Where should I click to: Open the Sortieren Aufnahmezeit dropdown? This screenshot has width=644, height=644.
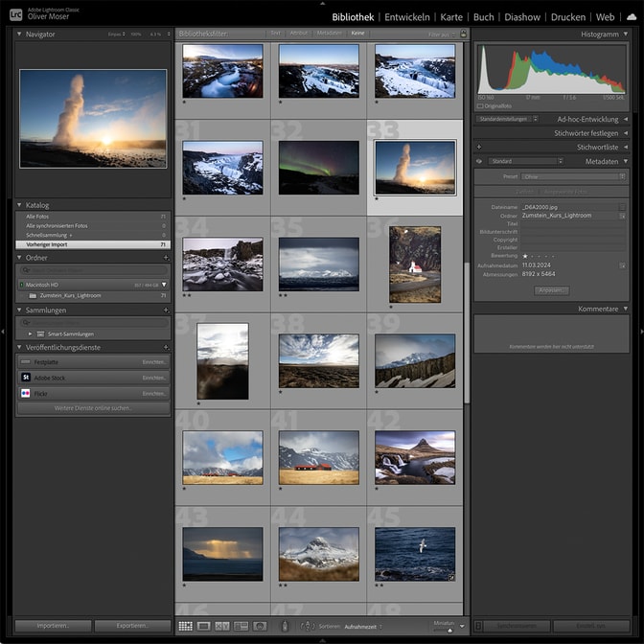click(x=363, y=627)
